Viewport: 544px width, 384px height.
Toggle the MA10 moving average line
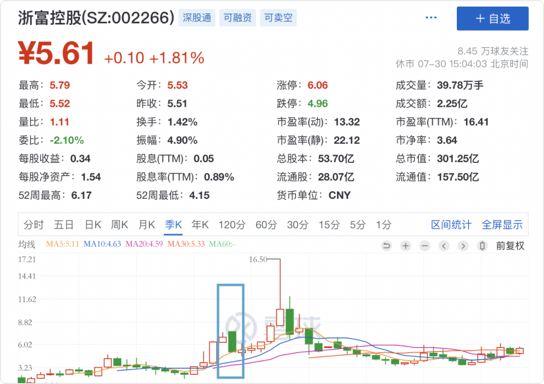click(x=102, y=244)
